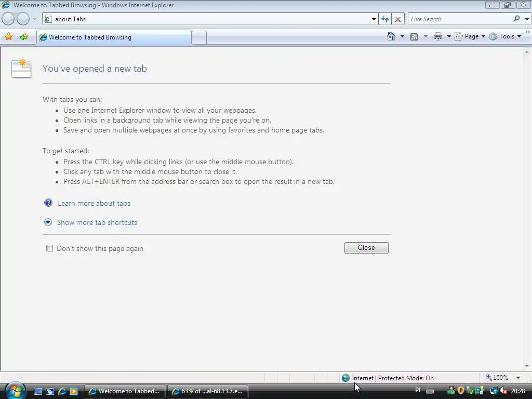The image size is (532, 399).
Task: Click the scrollbar down arrow
Action: [527, 366]
